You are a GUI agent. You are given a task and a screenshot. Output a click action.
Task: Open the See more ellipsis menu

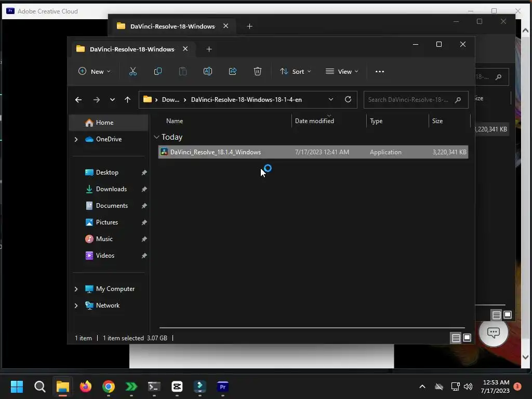[380, 72]
